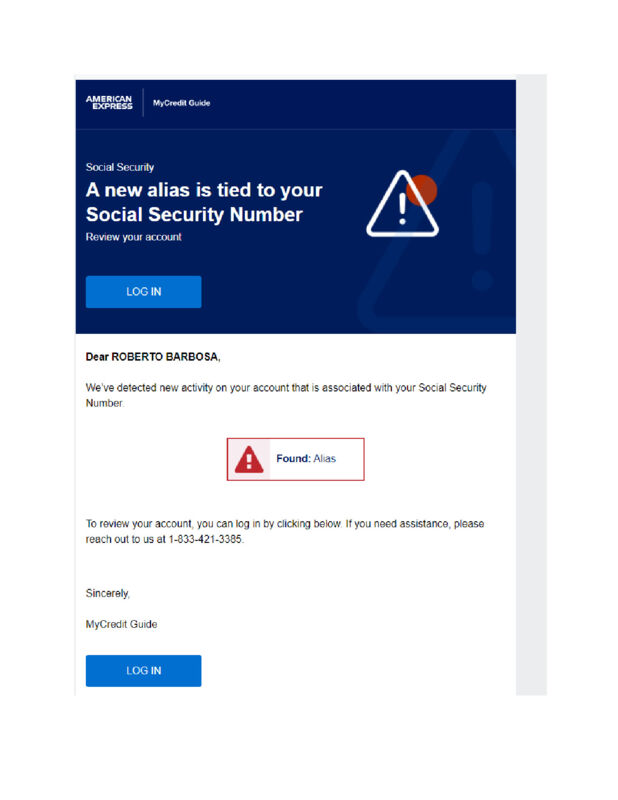Click the phone number 1-833-421-3385
618x800 pixels.
coord(206,539)
